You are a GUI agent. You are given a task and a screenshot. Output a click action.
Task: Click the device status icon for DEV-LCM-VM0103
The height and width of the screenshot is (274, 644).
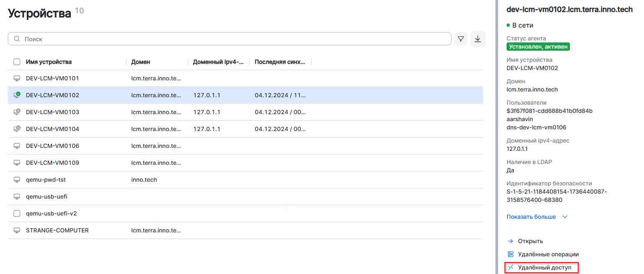pyautogui.click(x=17, y=112)
